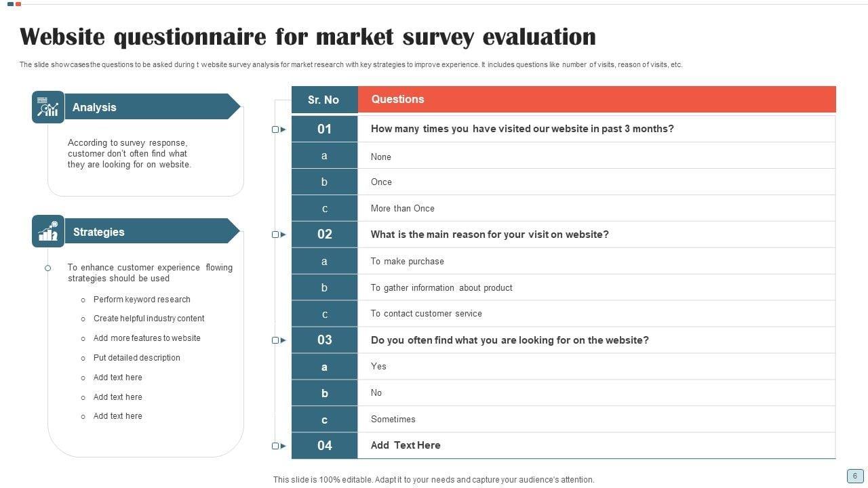
Task: Select the 'Put detailed description' bullet
Action: [x=136, y=358]
